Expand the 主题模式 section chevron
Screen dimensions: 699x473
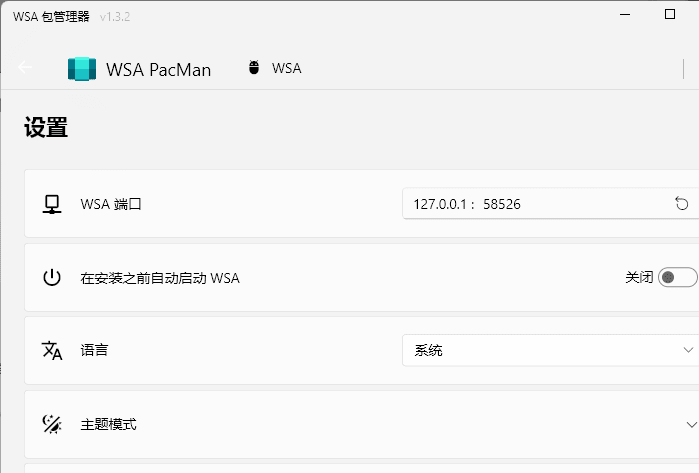(691, 424)
